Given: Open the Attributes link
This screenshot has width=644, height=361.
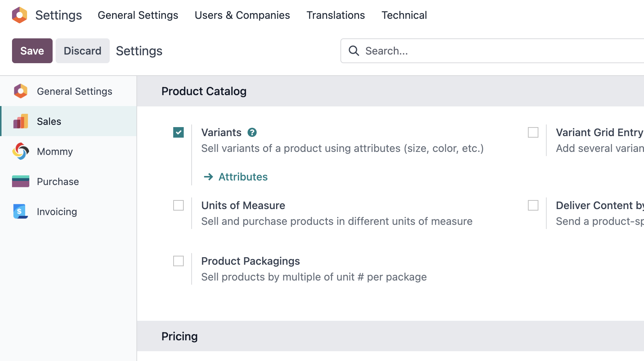Looking at the screenshot, I should (x=243, y=177).
